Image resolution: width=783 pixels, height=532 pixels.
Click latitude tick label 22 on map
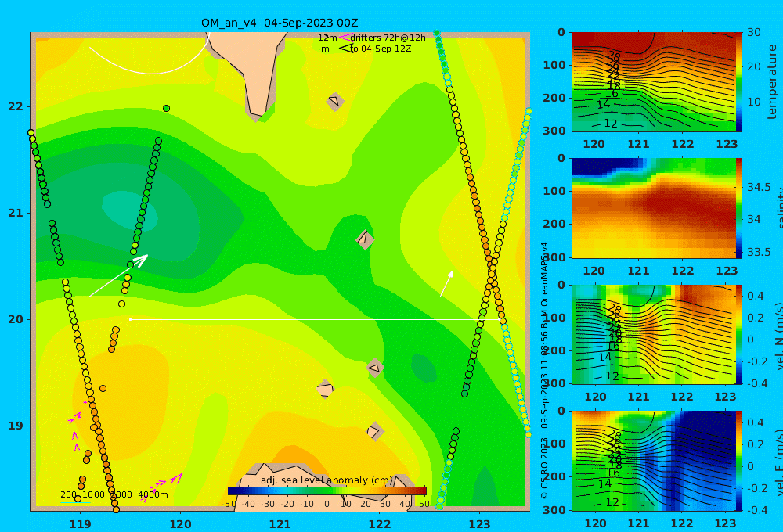coord(16,106)
